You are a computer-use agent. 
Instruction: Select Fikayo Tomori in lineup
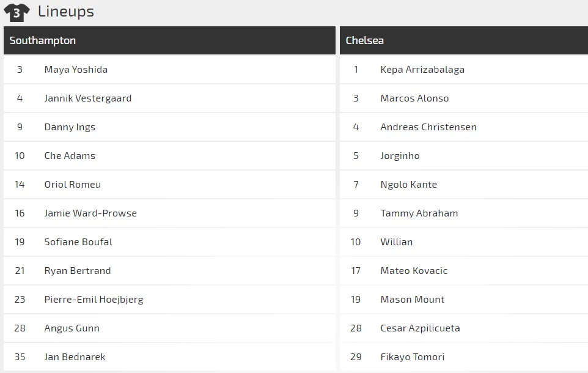click(x=412, y=357)
